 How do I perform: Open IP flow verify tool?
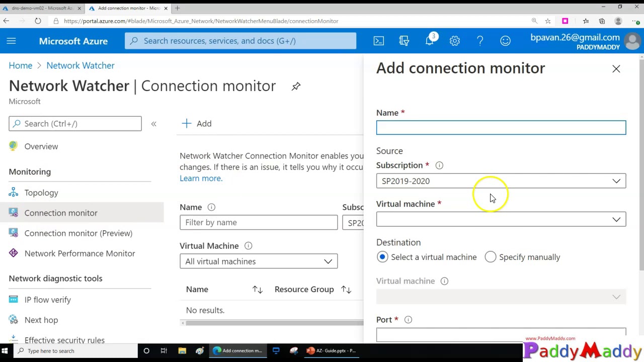(x=48, y=300)
